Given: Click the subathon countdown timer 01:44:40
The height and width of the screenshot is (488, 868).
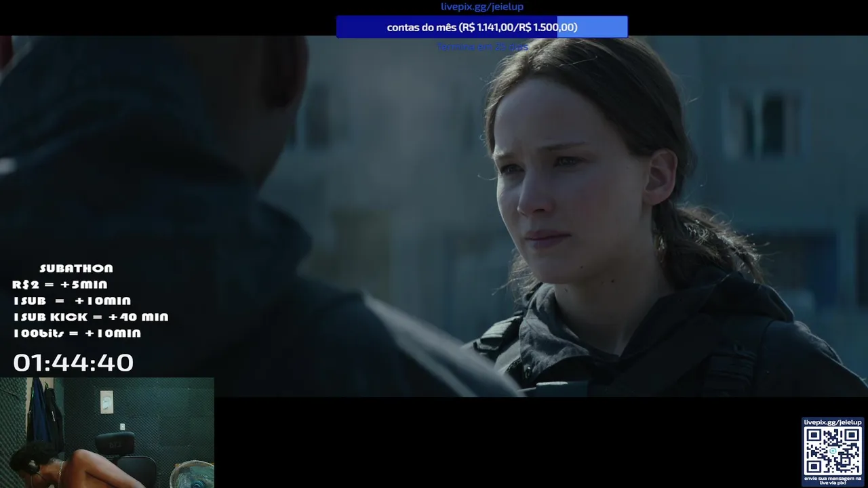Looking at the screenshot, I should tap(73, 363).
